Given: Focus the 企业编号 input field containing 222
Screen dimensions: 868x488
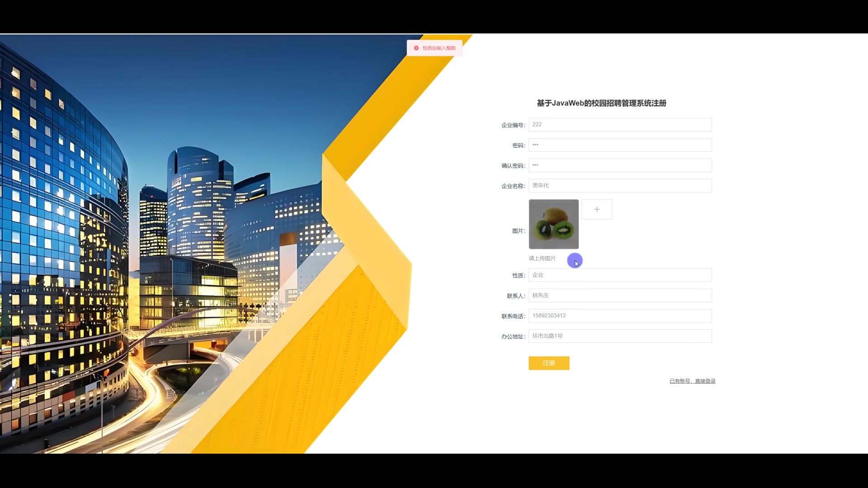Looking at the screenshot, I should 620,125.
